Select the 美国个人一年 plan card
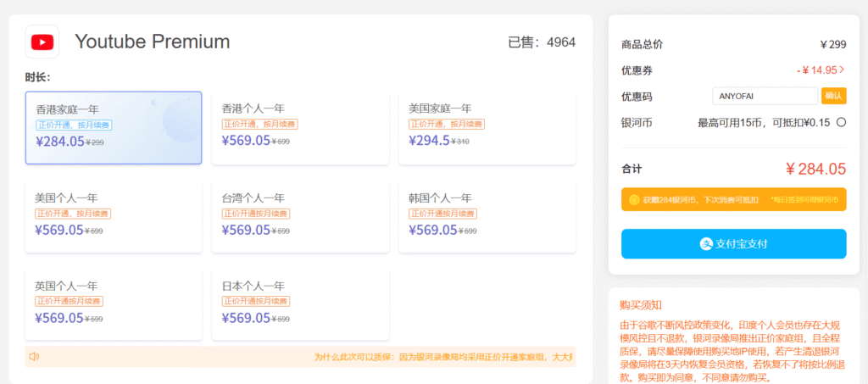 114,217
